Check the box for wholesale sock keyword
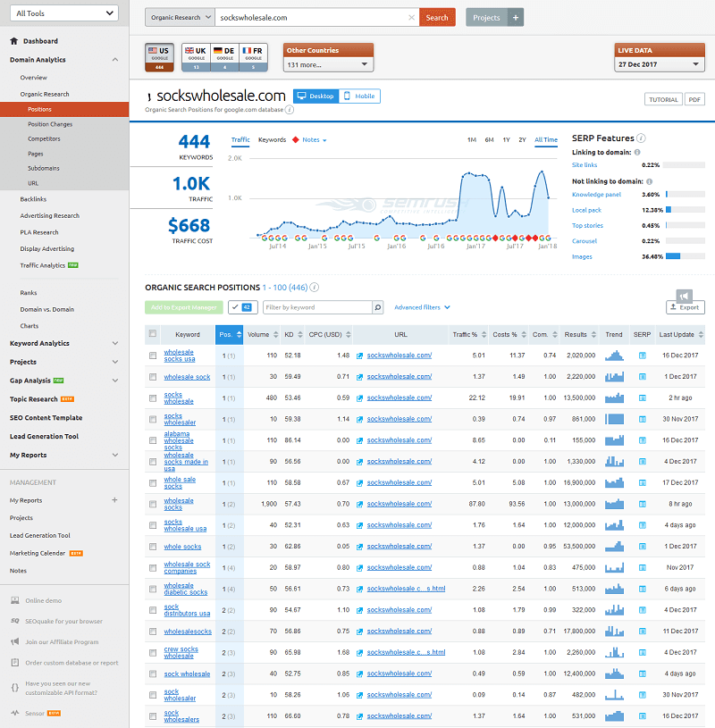Screen dimensions: 715x728 pos(153,377)
